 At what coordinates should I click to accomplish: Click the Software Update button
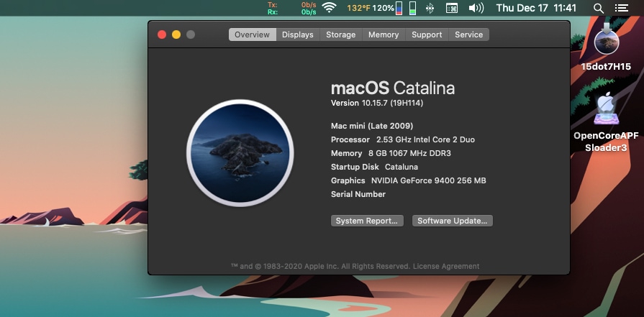point(452,221)
